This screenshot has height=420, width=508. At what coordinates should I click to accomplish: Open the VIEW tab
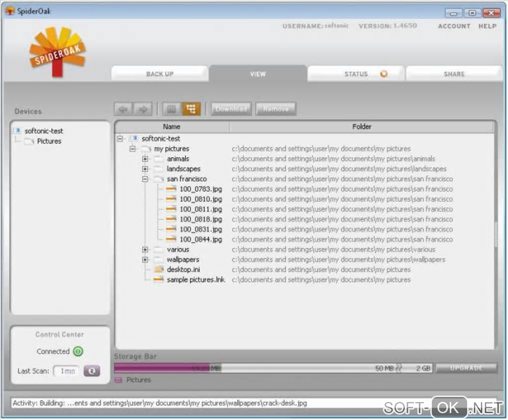coord(258,74)
